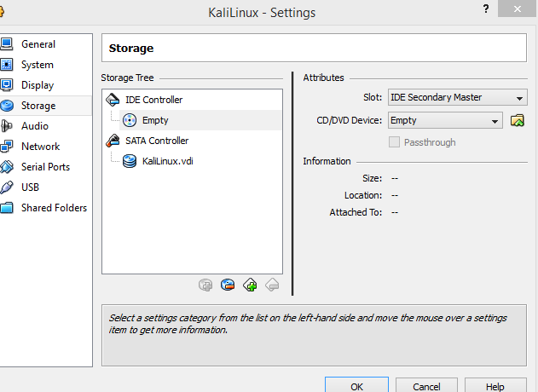Click the question mark help icon in title bar
The image size is (538, 392).
tap(486, 9)
